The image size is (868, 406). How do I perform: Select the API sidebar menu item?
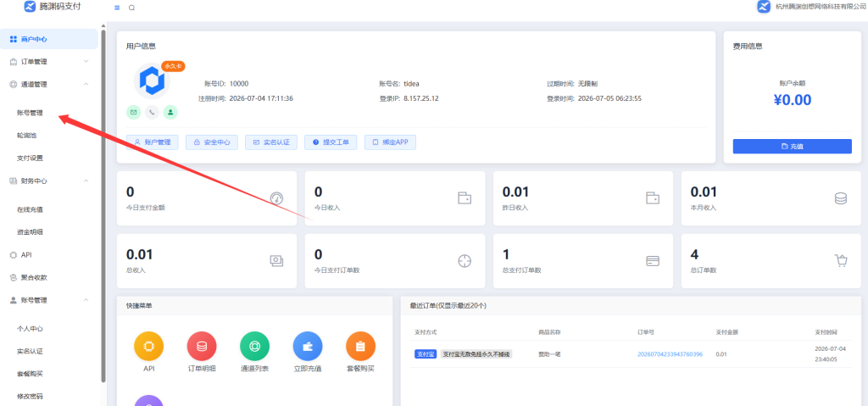(48, 255)
